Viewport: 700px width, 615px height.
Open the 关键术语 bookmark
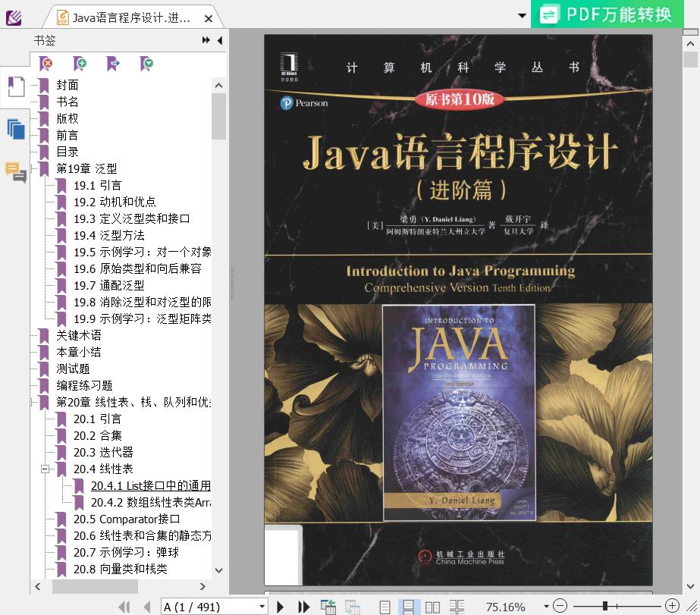tap(79, 336)
